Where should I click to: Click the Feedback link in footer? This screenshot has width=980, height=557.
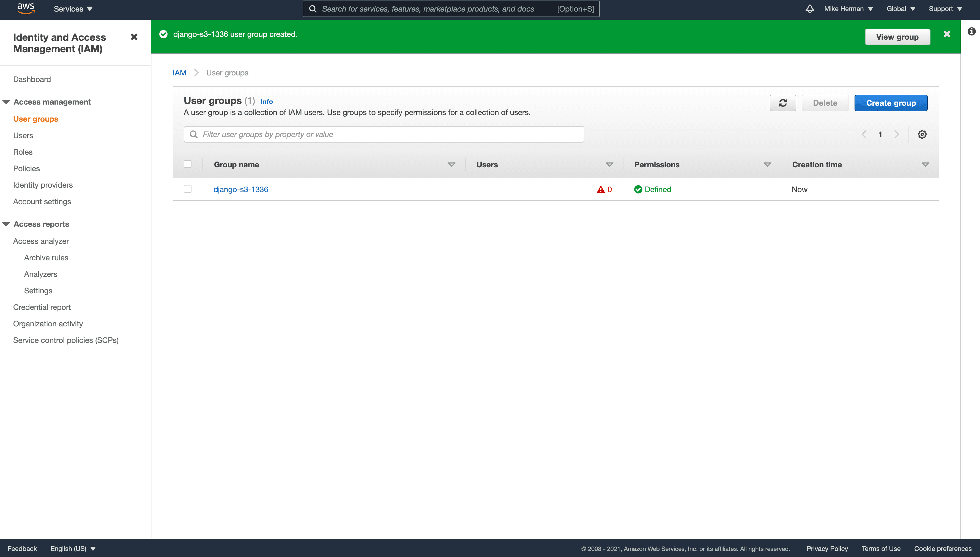pyautogui.click(x=22, y=548)
